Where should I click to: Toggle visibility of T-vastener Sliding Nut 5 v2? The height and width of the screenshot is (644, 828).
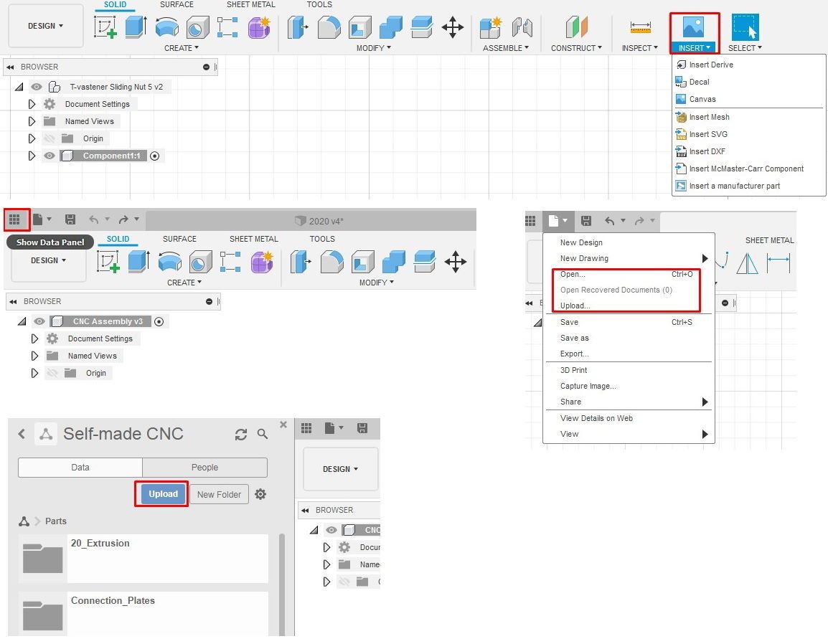(x=37, y=87)
